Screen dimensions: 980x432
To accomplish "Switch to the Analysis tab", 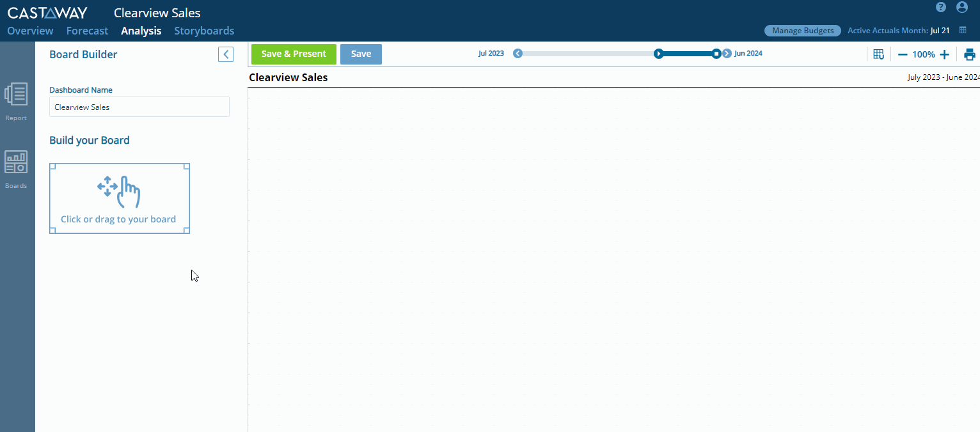I will [x=141, y=31].
